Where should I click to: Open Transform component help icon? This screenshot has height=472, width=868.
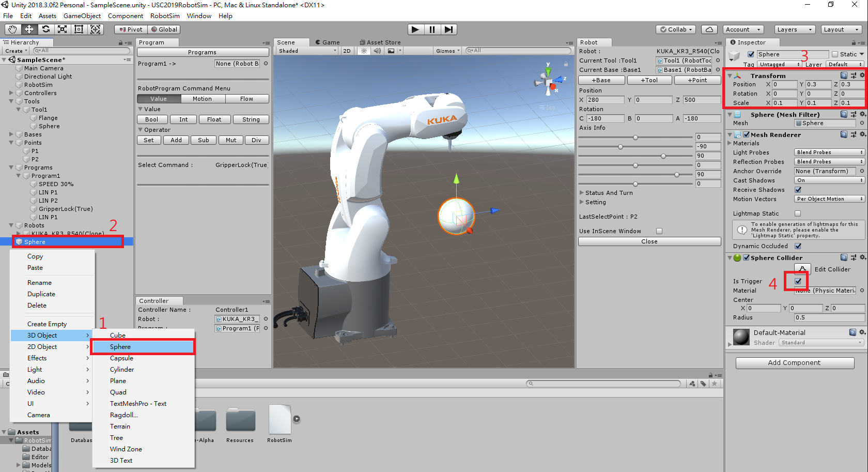(844, 75)
